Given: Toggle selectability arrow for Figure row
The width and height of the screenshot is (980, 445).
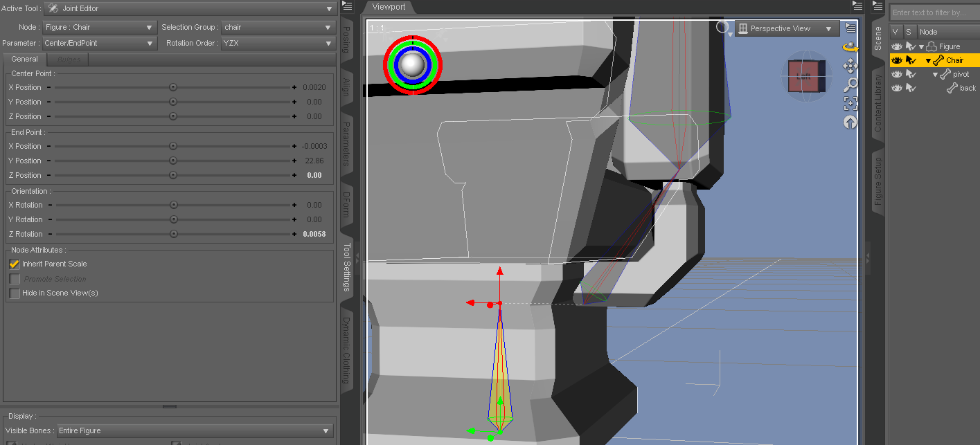Looking at the screenshot, I should pyautogui.click(x=911, y=46).
